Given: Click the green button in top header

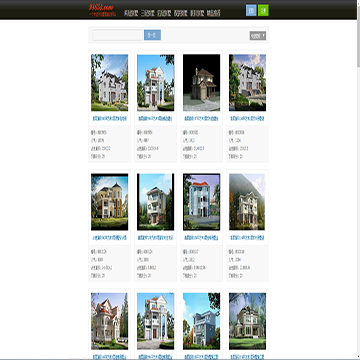Looking at the screenshot, I should coord(263,10).
